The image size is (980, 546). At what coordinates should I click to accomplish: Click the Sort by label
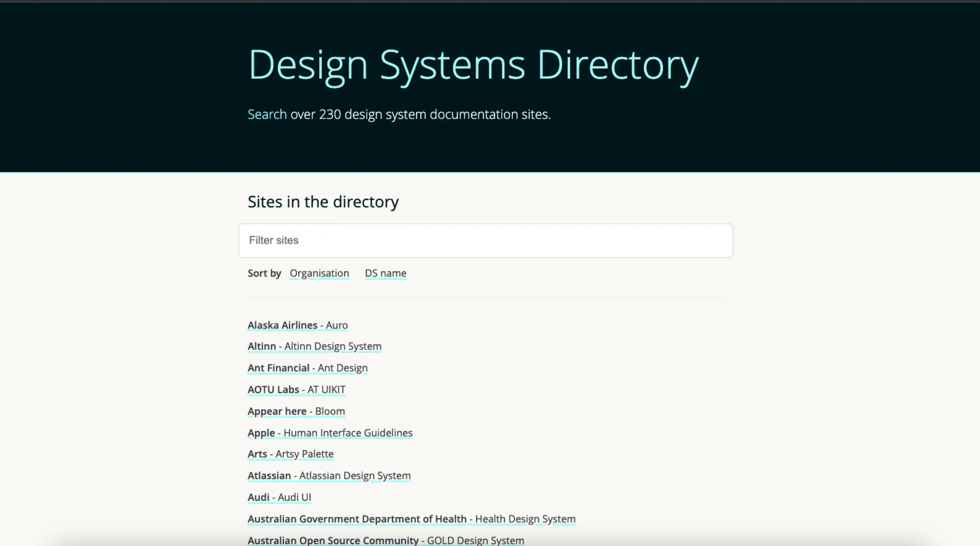(x=264, y=273)
